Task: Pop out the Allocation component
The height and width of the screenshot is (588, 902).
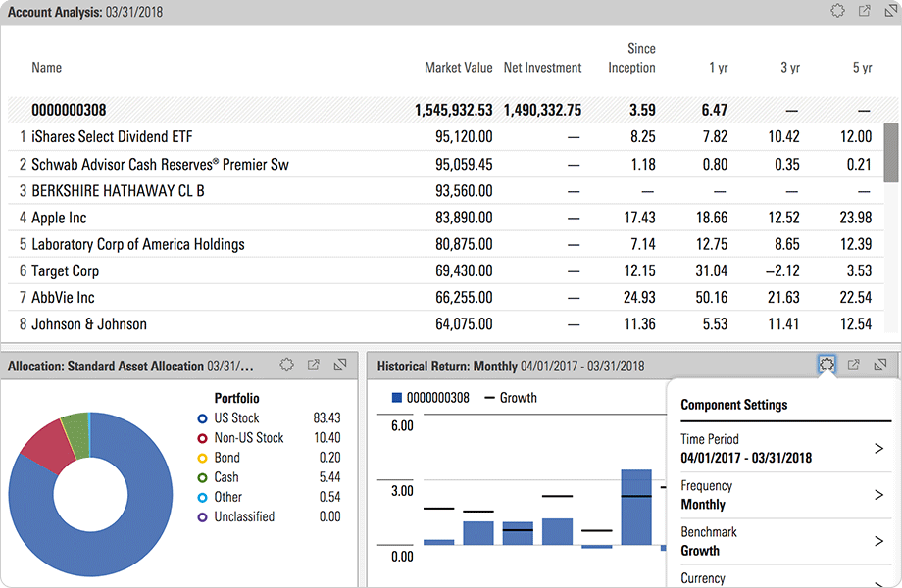Action: tap(313, 366)
